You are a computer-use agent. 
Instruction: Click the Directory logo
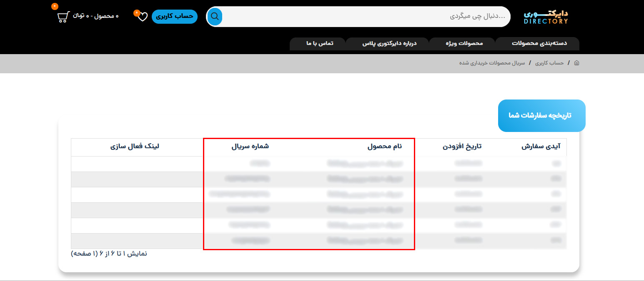546,17
